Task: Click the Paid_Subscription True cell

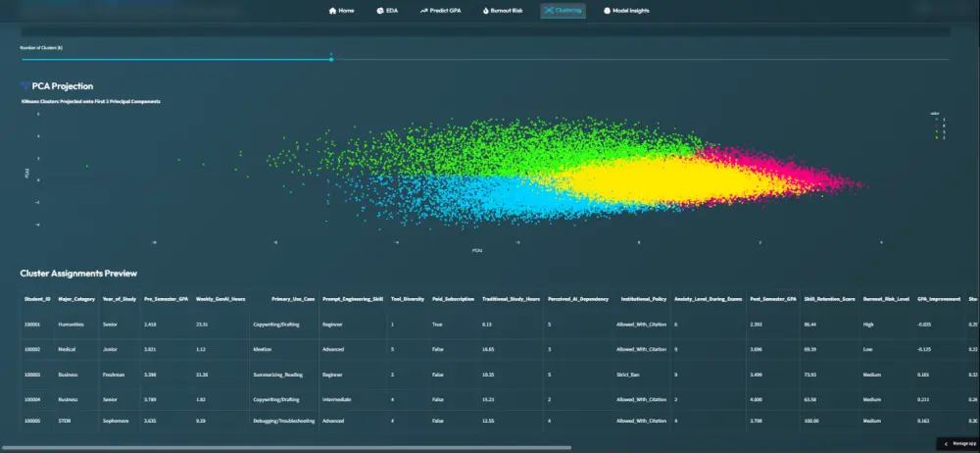Action: pos(437,325)
